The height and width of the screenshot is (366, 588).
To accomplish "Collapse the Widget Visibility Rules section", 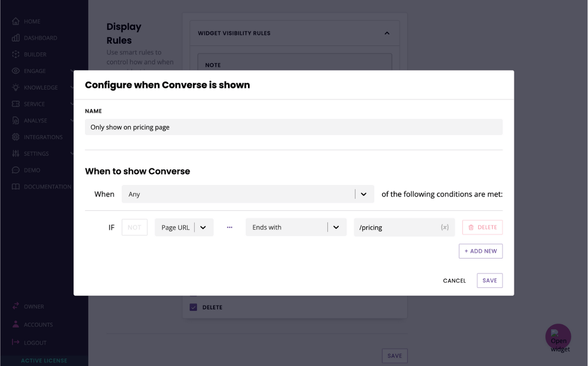I will tap(387, 33).
